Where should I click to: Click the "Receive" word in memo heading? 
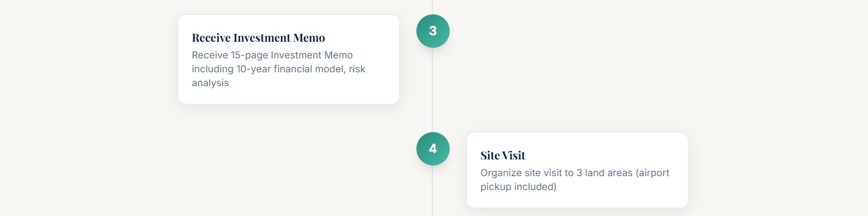click(x=211, y=38)
